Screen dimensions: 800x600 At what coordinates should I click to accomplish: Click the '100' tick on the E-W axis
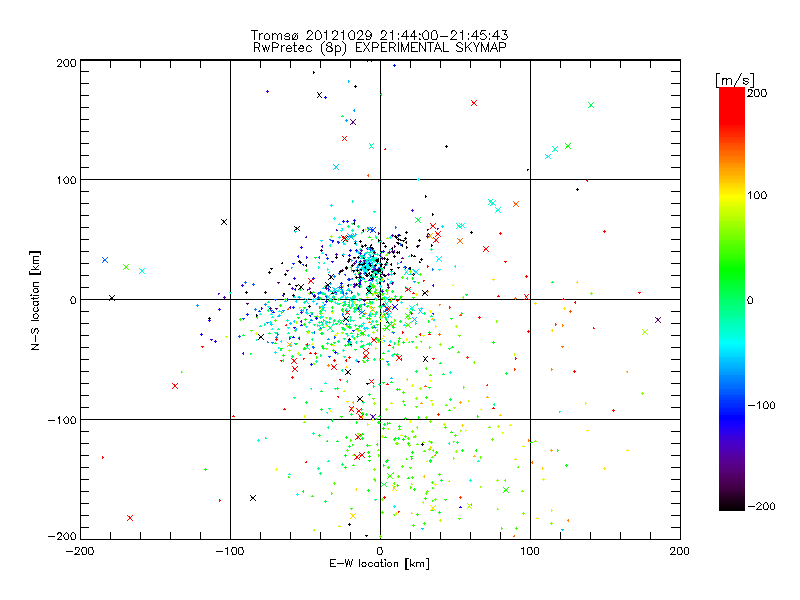530,551
